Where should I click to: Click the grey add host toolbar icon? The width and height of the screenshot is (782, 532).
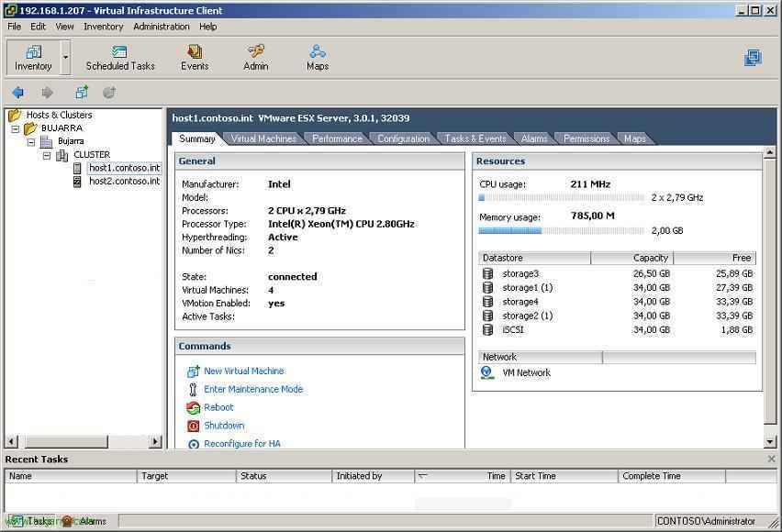pos(109,93)
